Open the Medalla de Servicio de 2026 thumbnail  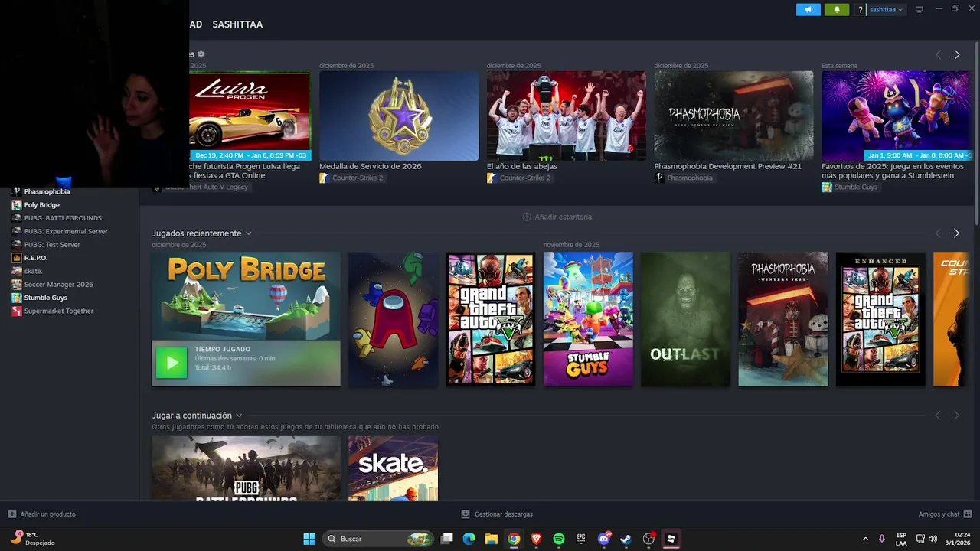pyautogui.click(x=399, y=116)
